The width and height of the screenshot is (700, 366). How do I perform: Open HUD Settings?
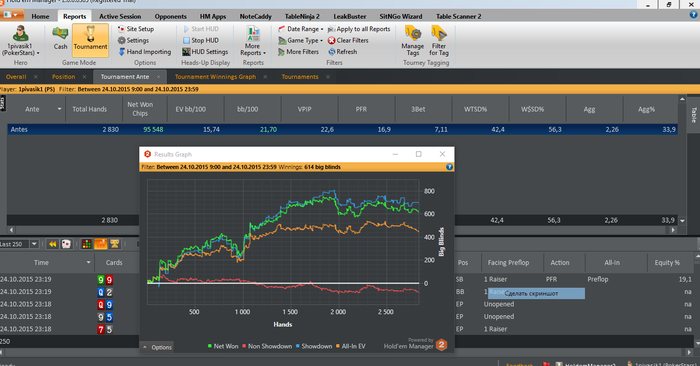pyautogui.click(x=205, y=52)
